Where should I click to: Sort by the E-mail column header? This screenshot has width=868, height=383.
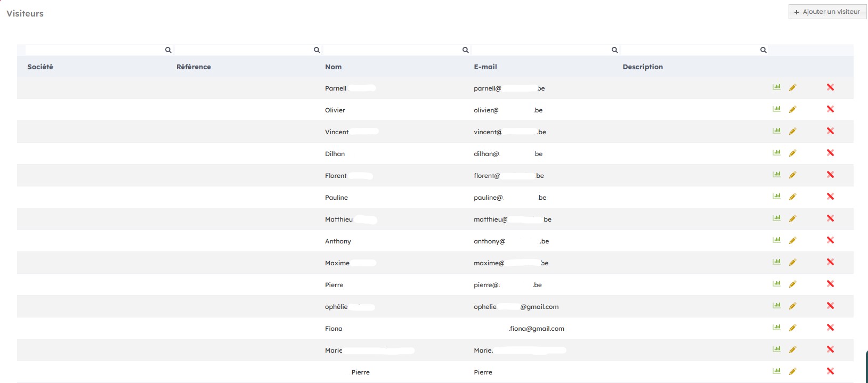click(485, 67)
